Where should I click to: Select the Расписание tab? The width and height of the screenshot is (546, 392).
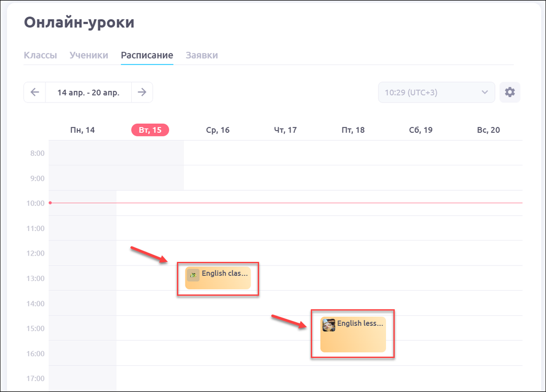[x=147, y=55]
